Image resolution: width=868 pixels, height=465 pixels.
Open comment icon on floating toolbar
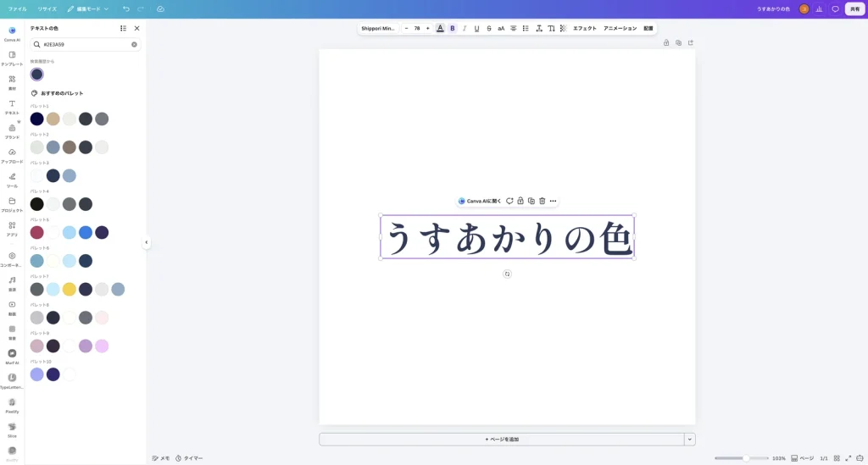[x=509, y=201]
